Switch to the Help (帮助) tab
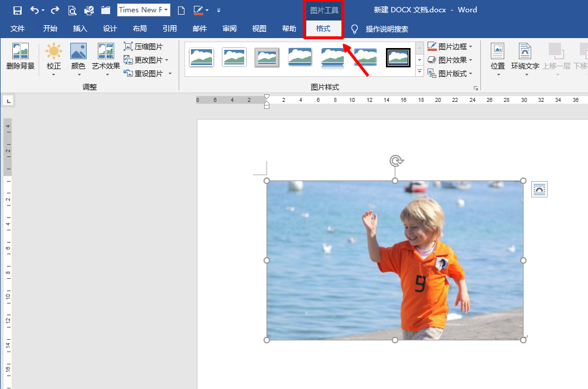Viewport: 588px width, 389px height. point(289,29)
